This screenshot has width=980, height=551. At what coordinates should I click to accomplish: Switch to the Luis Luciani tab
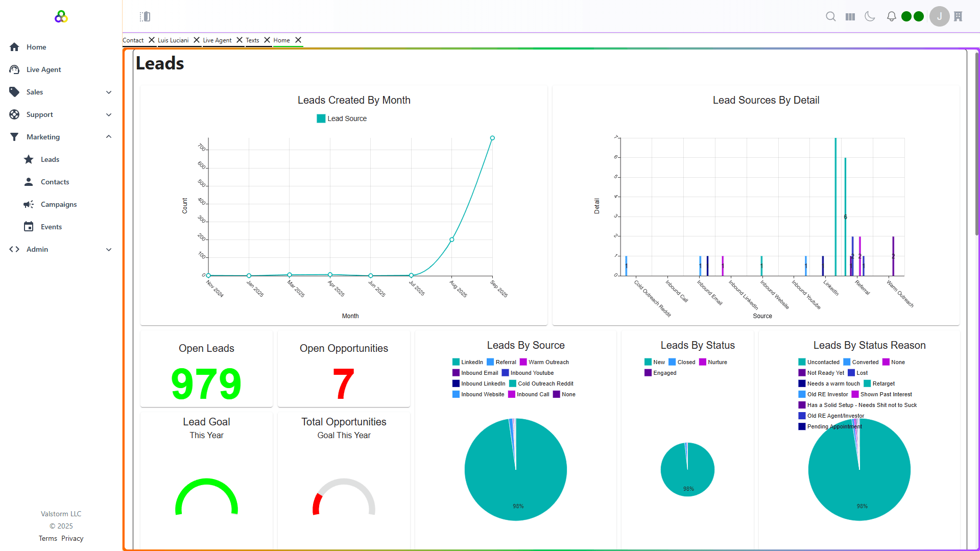pyautogui.click(x=173, y=40)
